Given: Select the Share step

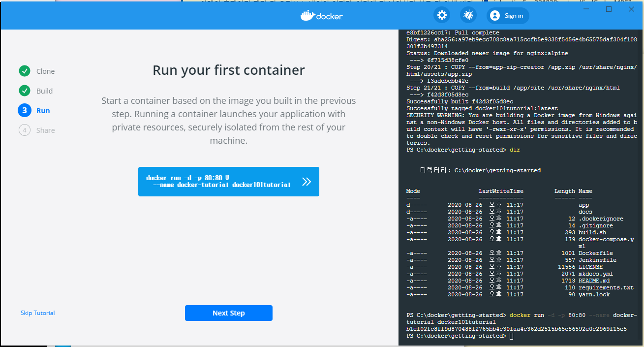Looking at the screenshot, I should (45, 130).
